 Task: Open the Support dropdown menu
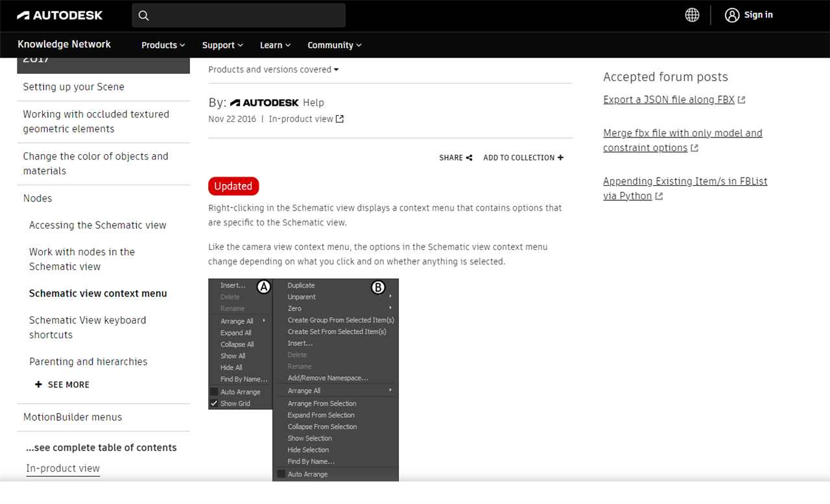click(222, 45)
